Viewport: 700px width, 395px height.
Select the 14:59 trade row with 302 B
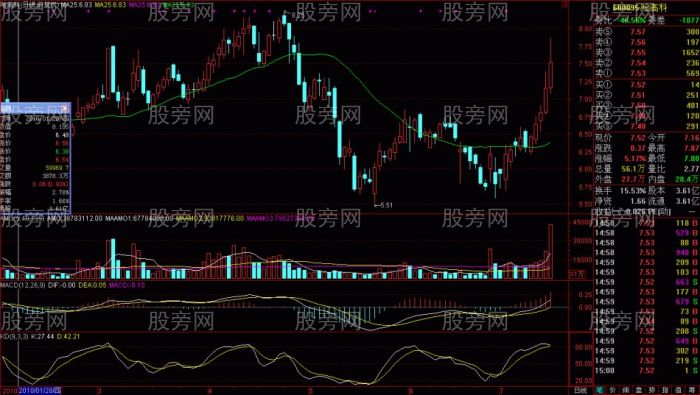point(647,351)
